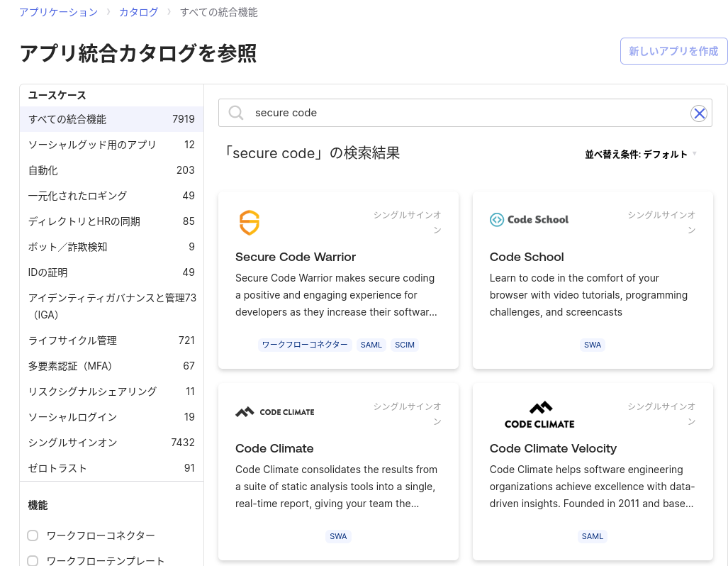Click the 721 count for ライフサイクル管理
The height and width of the screenshot is (566, 728).
[186, 340]
